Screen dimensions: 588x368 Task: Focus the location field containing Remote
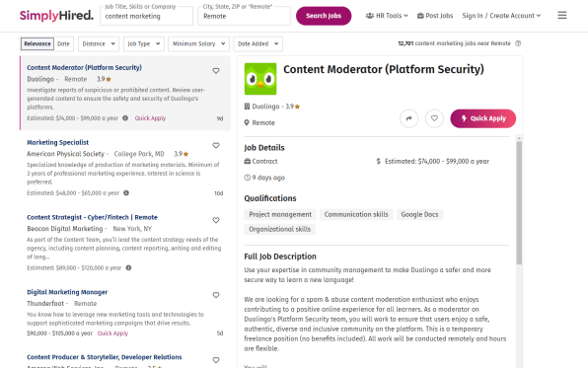[x=244, y=16]
